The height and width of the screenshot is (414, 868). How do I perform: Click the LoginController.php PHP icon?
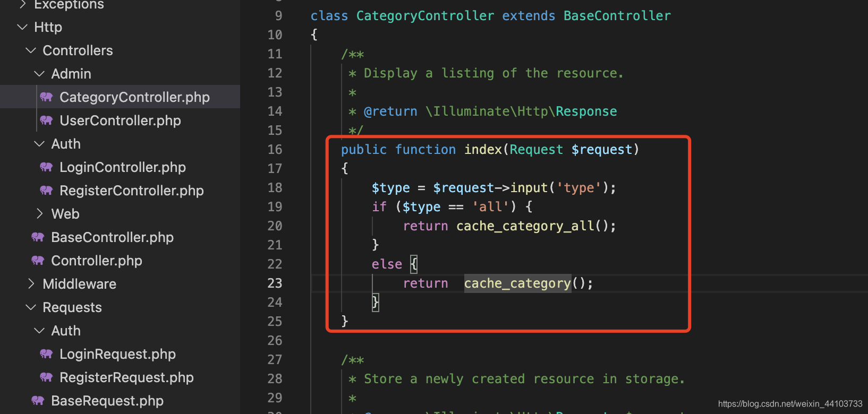46,167
